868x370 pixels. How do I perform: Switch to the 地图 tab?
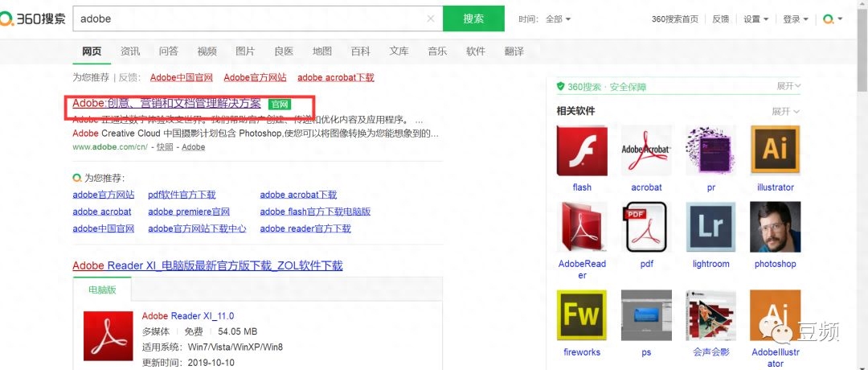[322, 51]
